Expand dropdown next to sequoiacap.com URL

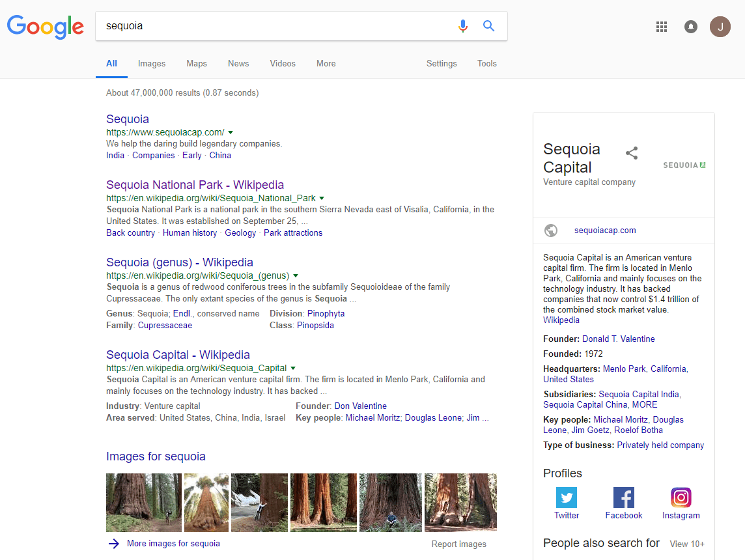(x=231, y=133)
